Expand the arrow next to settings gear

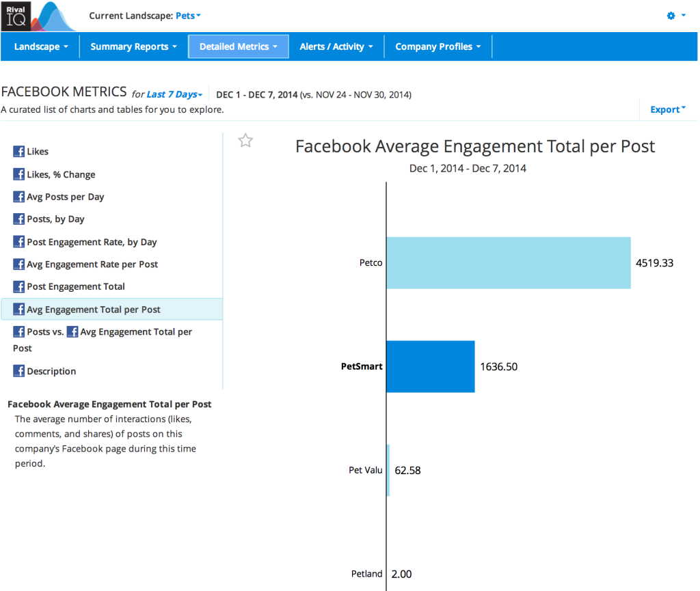tap(684, 16)
